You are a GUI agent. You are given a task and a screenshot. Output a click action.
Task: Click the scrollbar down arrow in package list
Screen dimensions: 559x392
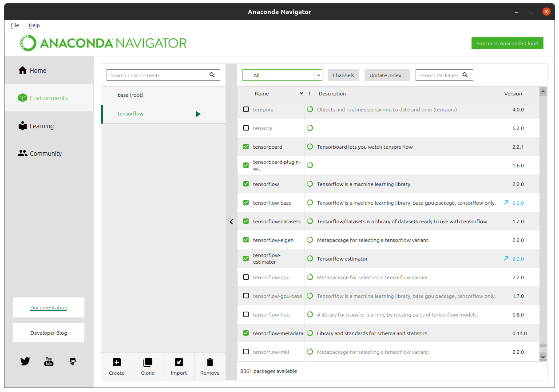[x=543, y=356]
